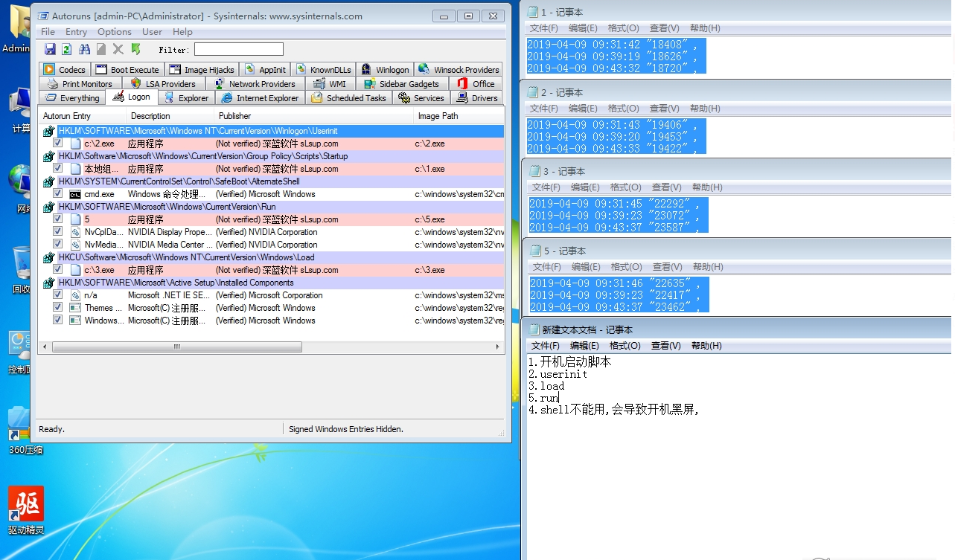955x560 pixels.
Task: Click the Save toolbar icon in Autoruns
Action: [x=50, y=49]
